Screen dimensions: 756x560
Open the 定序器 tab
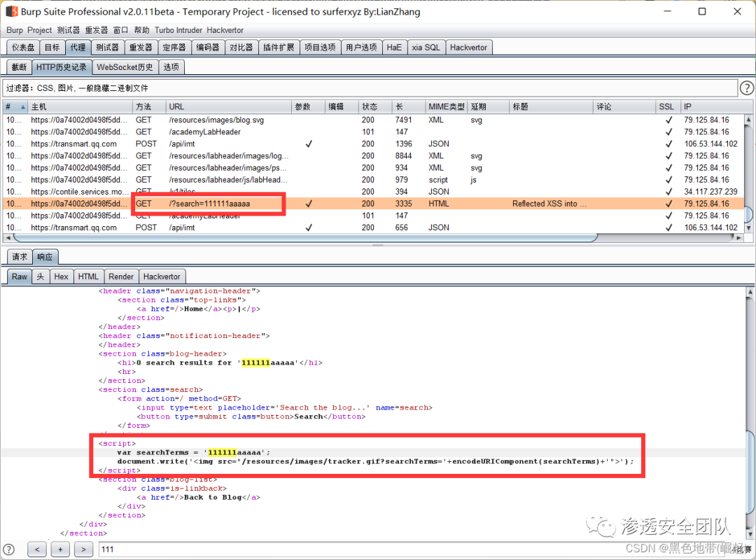[x=174, y=48]
